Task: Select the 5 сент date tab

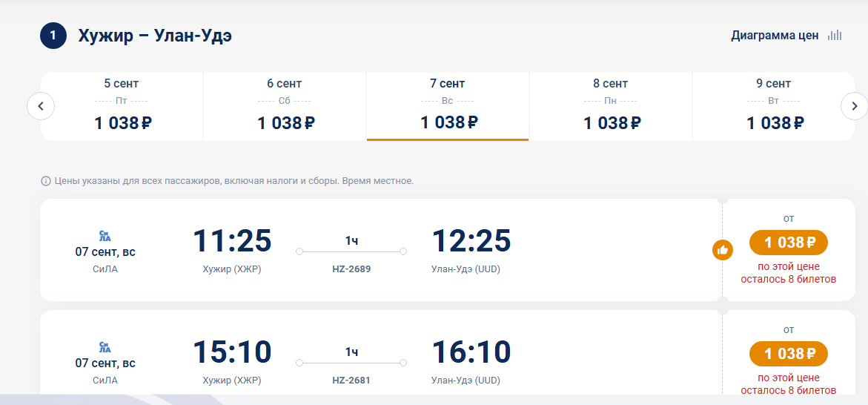Action: tap(122, 106)
